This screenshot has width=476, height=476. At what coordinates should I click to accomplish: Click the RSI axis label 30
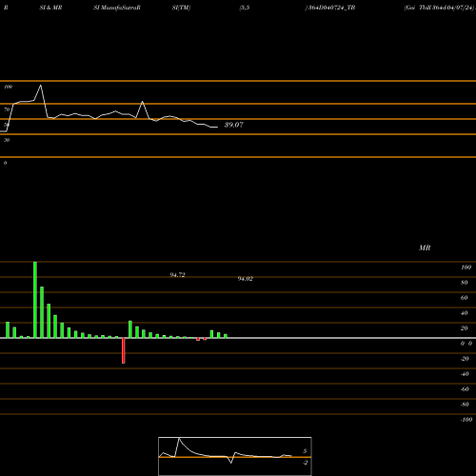point(7,140)
